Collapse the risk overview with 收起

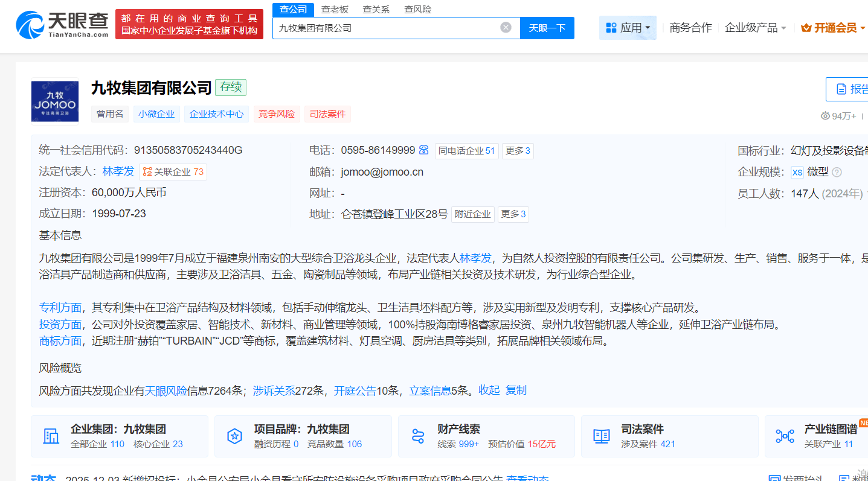point(489,390)
